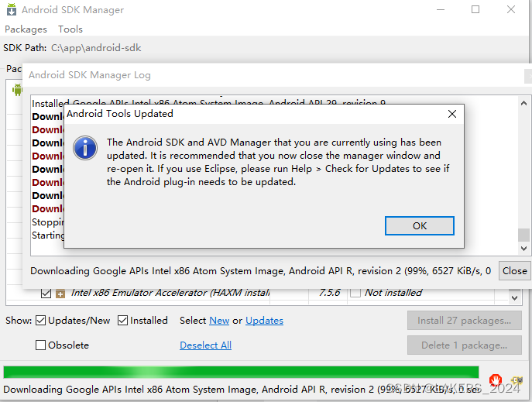This screenshot has width=532, height=402.
Task: Open the Tools menu
Action: 70,29
